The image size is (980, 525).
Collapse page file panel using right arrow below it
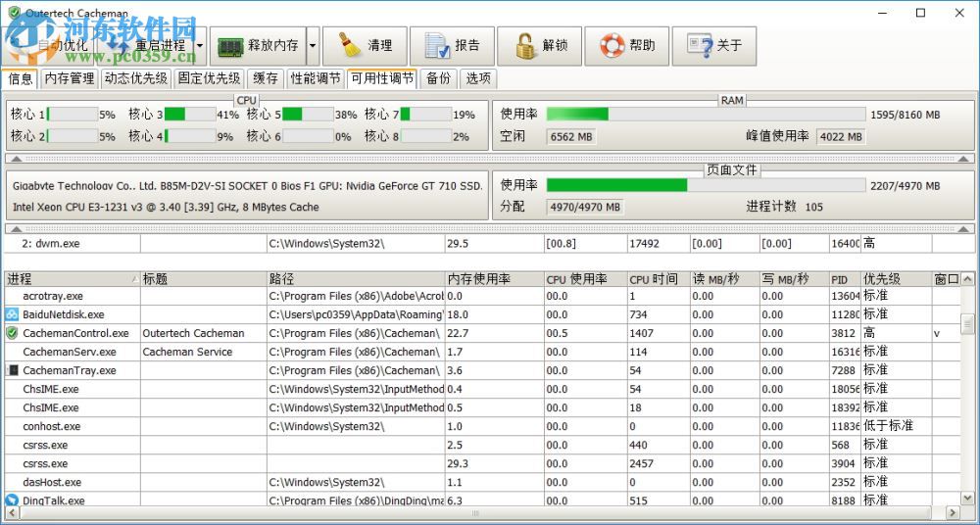click(x=964, y=229)
